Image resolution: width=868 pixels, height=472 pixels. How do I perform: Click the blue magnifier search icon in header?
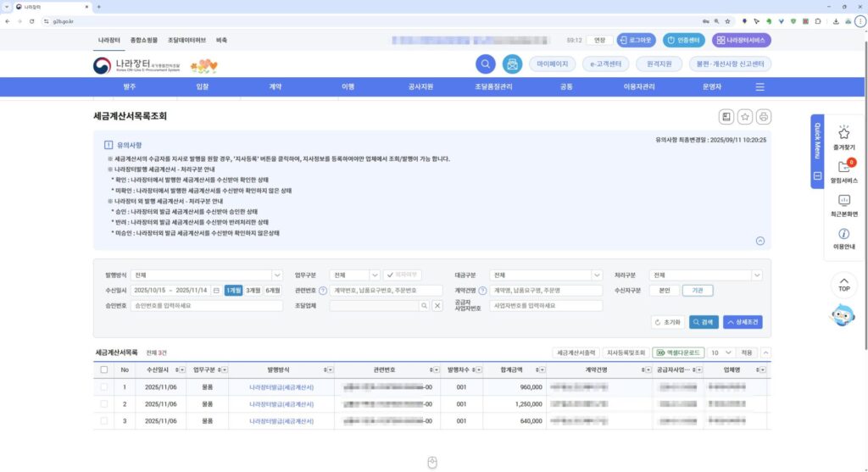[x=486, y=64]
